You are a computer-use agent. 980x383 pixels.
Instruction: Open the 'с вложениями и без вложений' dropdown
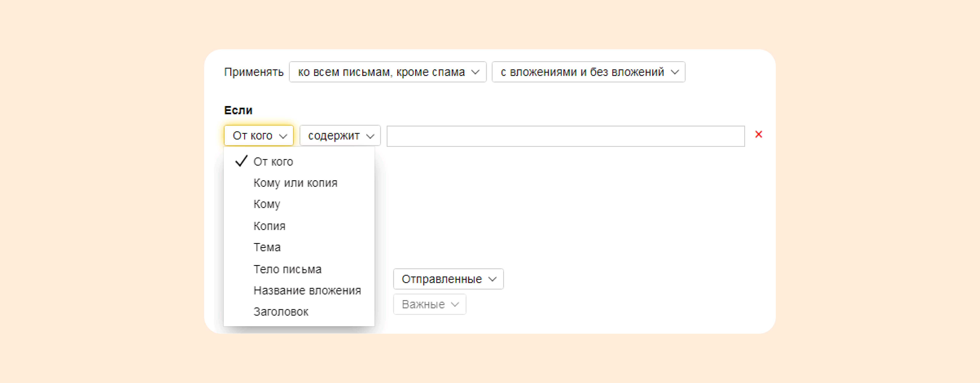(588, 72)
